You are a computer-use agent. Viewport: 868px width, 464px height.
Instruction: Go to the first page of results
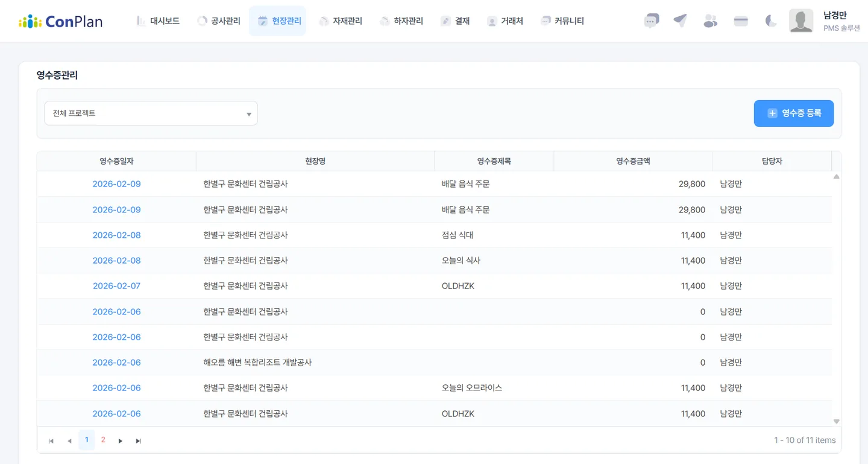[51, 441]
